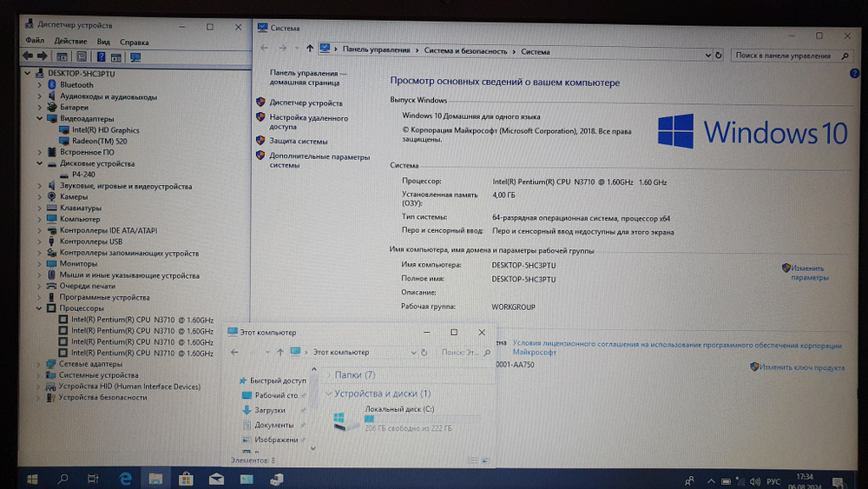The width and height of the screenshot is (868, 489).
Task: Collapse Устройства и диски (1) group
Action: click(328, 393)
